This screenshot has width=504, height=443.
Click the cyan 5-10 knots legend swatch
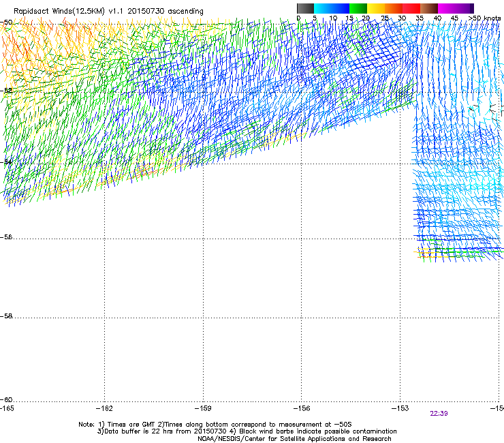[323, 8]
